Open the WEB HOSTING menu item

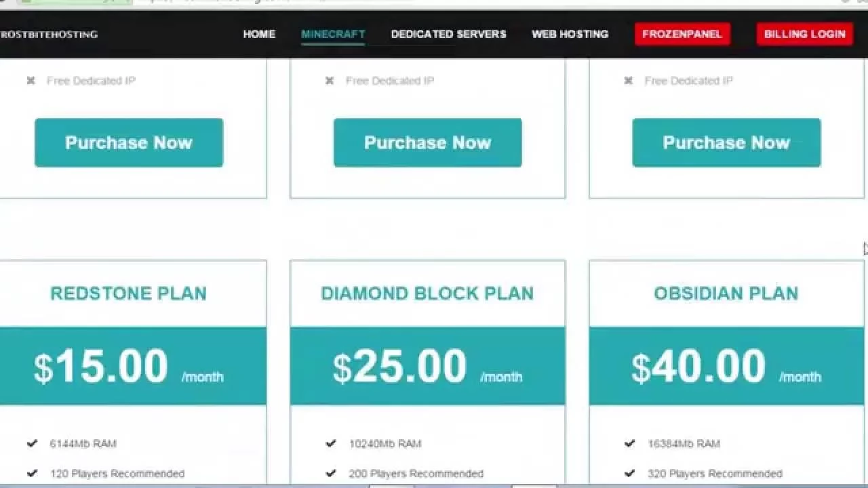point(570,34)
